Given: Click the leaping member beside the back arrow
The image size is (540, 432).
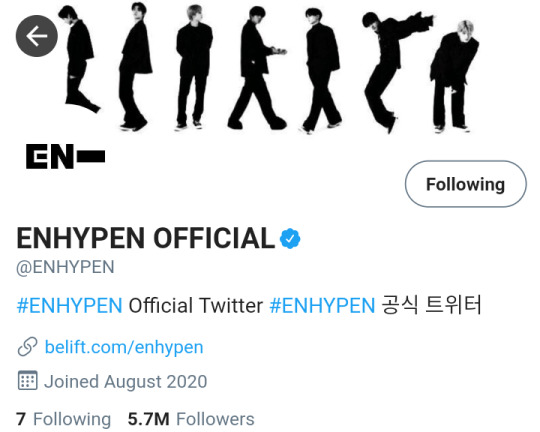Looking at the screenshot, I should [79, 59].
